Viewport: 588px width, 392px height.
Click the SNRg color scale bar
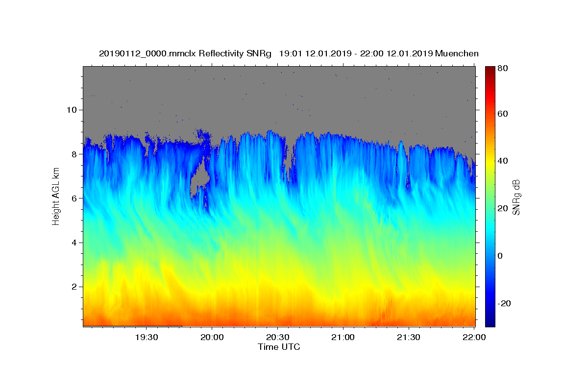pyautogui.click(x=490, y=196)
